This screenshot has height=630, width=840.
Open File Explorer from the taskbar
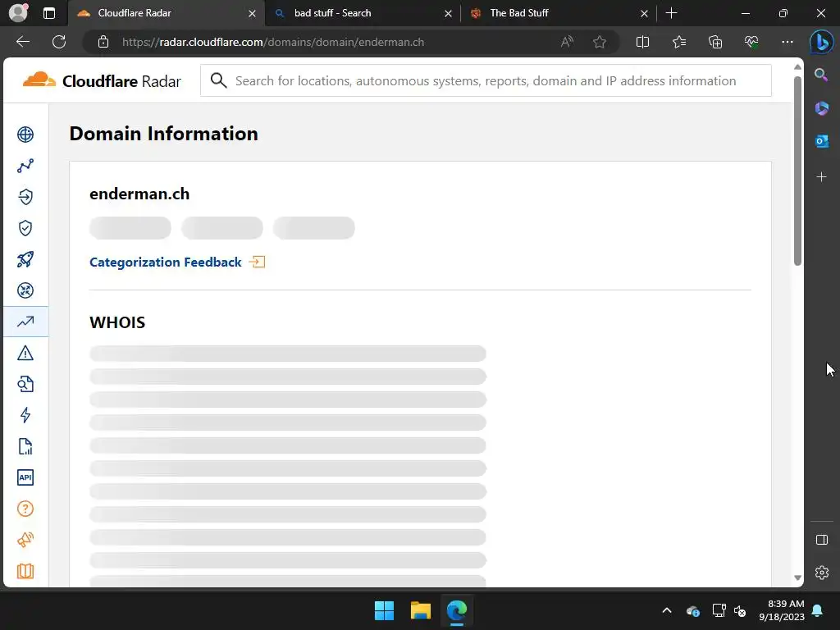click(421, 610)
